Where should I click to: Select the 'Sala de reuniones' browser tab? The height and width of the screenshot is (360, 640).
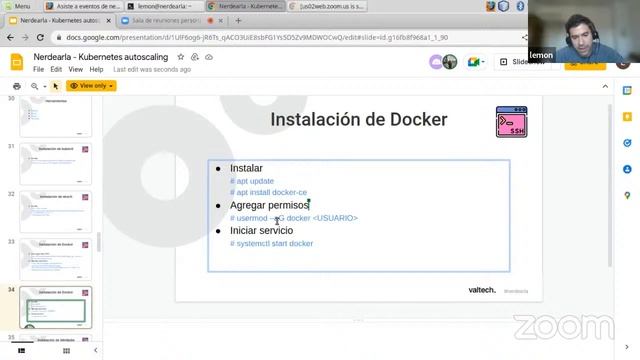166,20
